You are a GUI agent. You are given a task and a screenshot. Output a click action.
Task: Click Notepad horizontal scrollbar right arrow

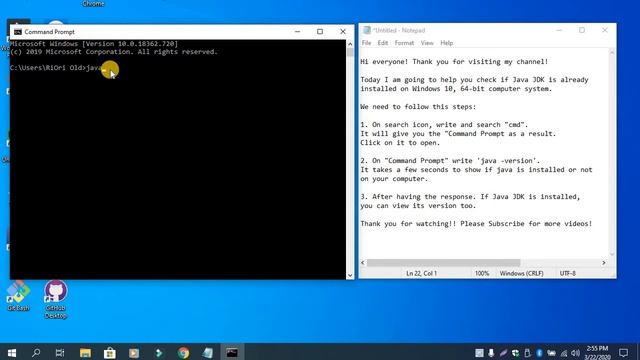(x=604, y=262)
